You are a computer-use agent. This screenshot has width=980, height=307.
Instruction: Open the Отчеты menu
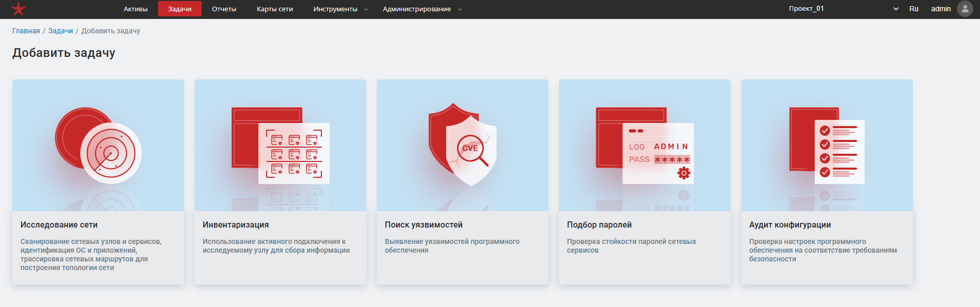click(x=224, y=9)
